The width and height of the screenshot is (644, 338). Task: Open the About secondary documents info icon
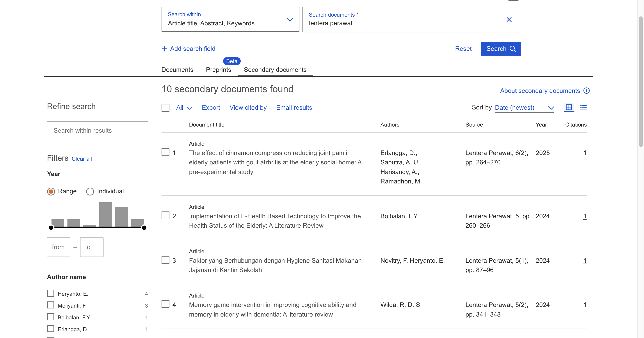pos(586,91)
